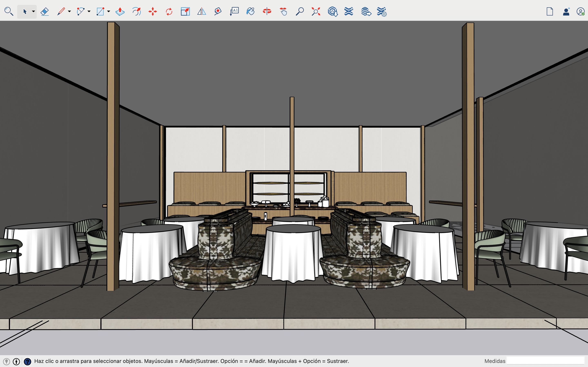Open the Search SketchUp tool
The image size is (588, 367).
tap(9, 11)
